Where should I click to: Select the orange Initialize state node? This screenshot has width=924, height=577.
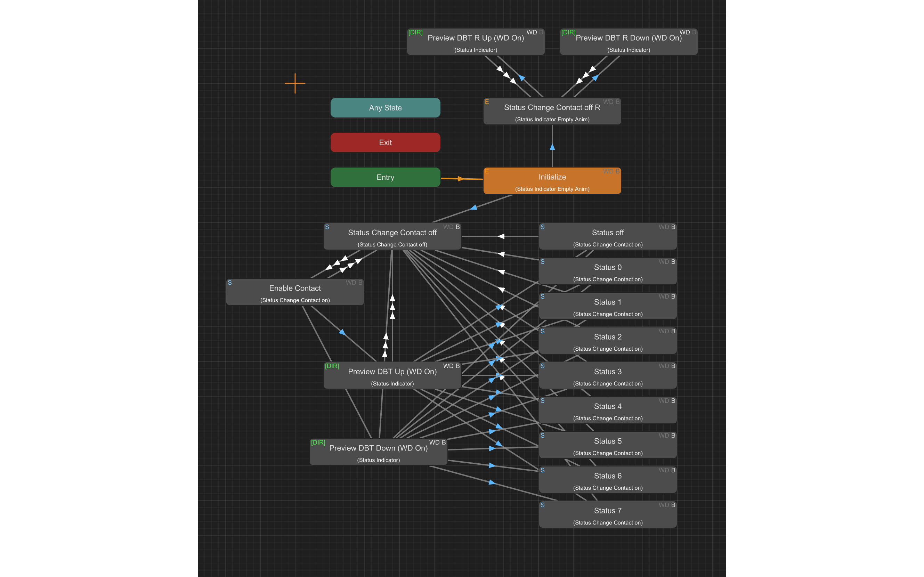pos(552,181)
